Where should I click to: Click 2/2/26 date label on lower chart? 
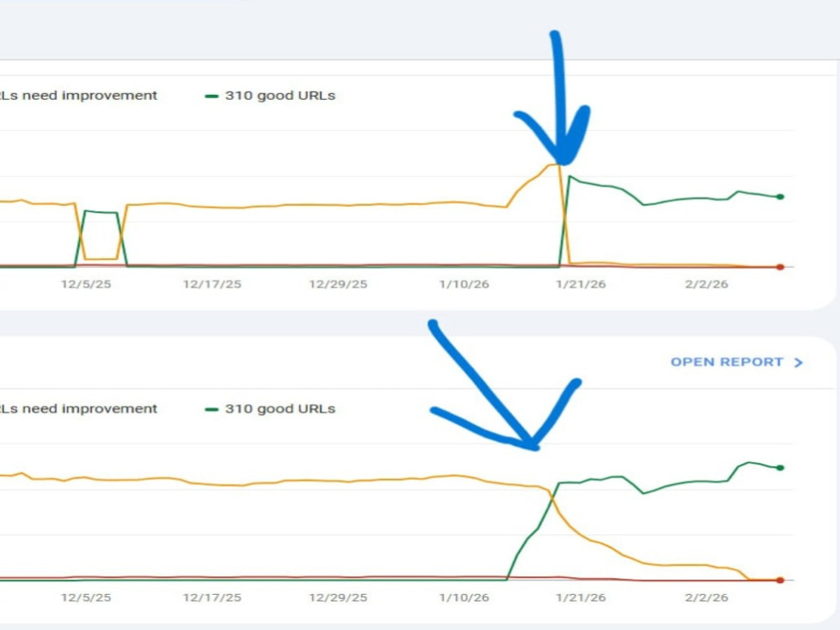coord(706,597)
